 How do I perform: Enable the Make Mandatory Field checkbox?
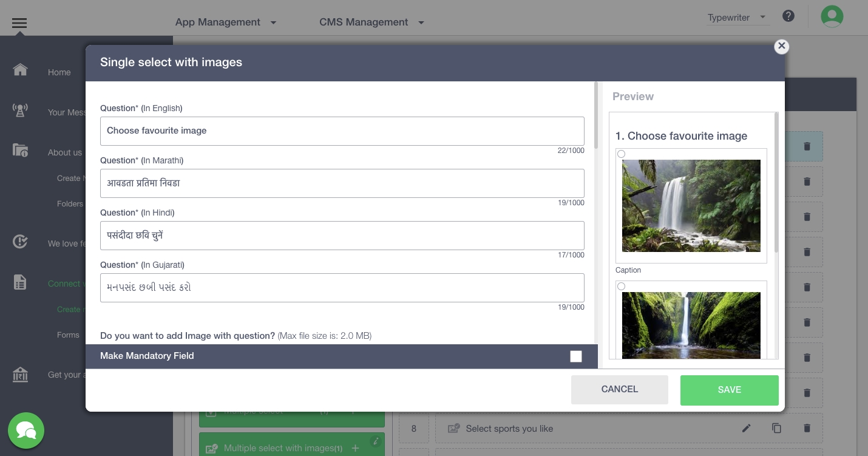pos(575,356)
